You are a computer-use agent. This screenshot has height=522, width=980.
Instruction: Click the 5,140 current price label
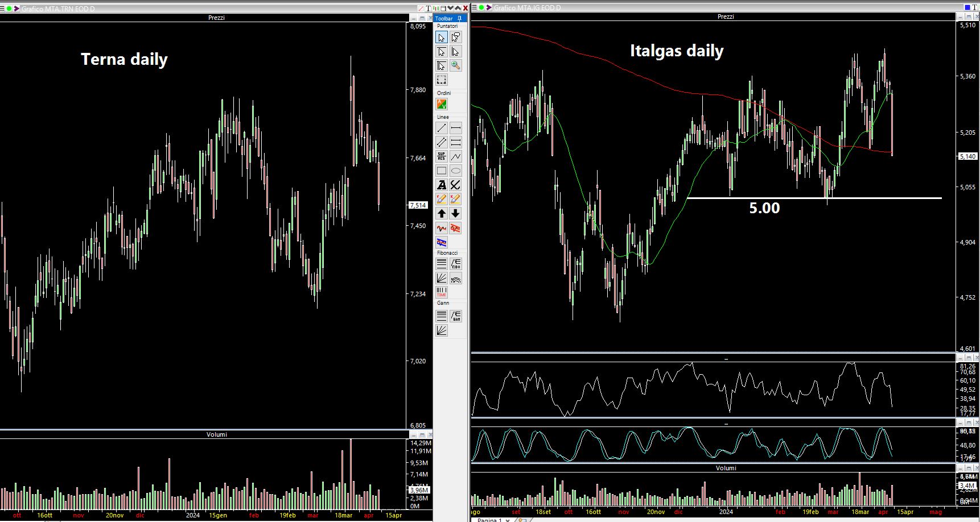[967, 156]
